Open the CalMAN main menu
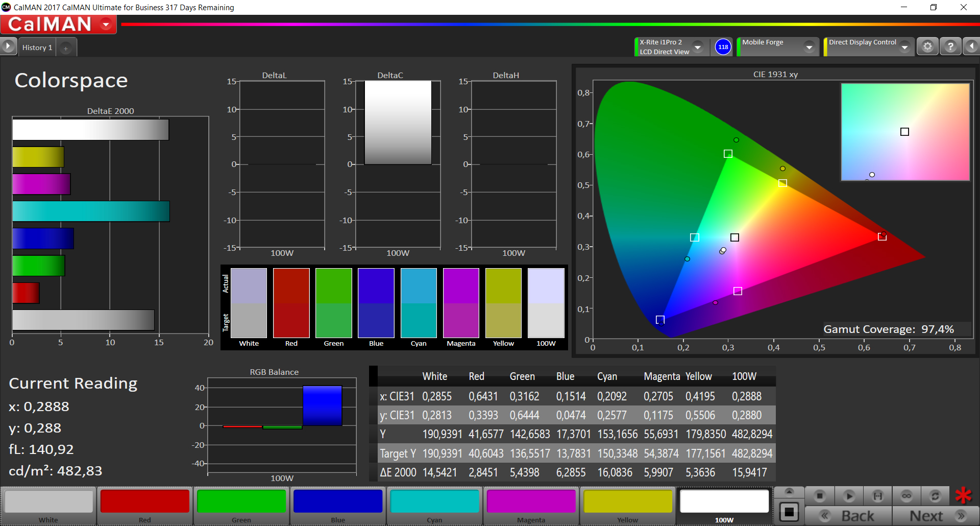 coord(59,24)
